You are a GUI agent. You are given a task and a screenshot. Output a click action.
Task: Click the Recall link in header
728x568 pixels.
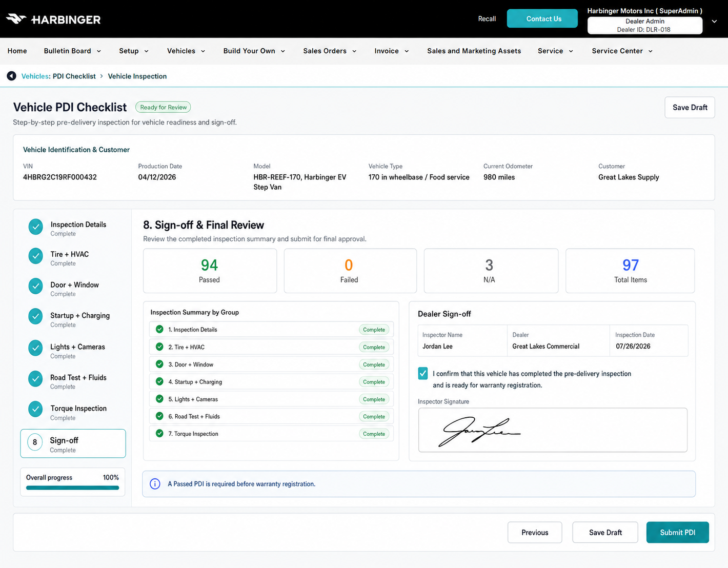point(487,19)
